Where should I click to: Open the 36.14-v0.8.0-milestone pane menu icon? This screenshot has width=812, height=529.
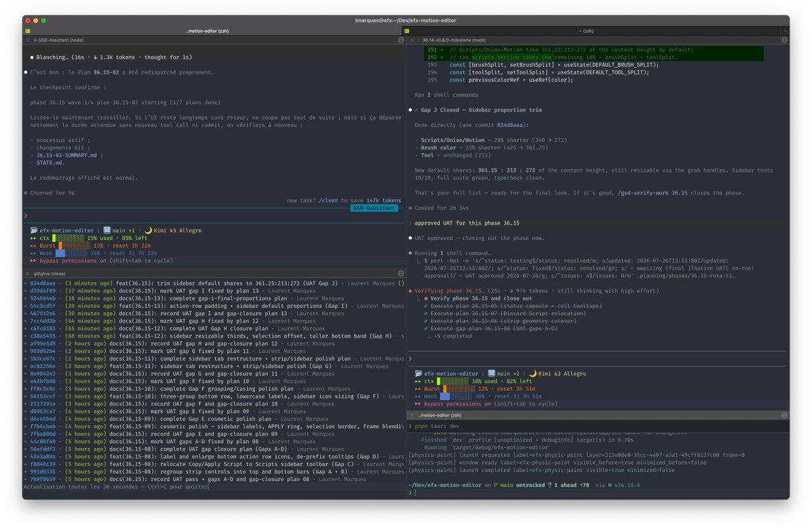[x=784, y=41]
